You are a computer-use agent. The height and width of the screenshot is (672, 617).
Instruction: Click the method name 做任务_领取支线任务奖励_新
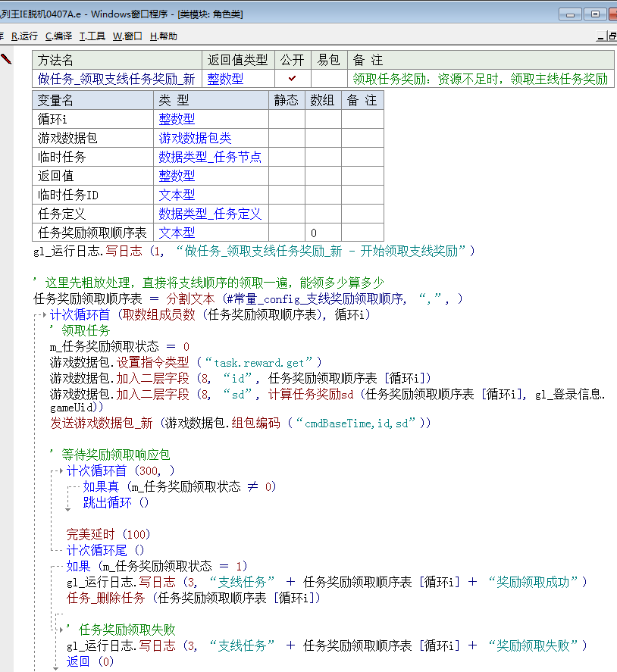pos(116,79)
